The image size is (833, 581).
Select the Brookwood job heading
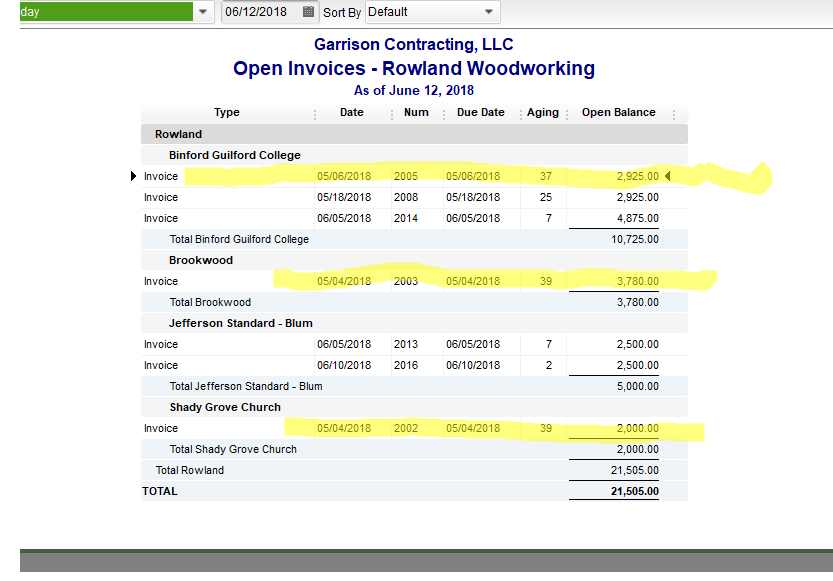tap(201, 260)
